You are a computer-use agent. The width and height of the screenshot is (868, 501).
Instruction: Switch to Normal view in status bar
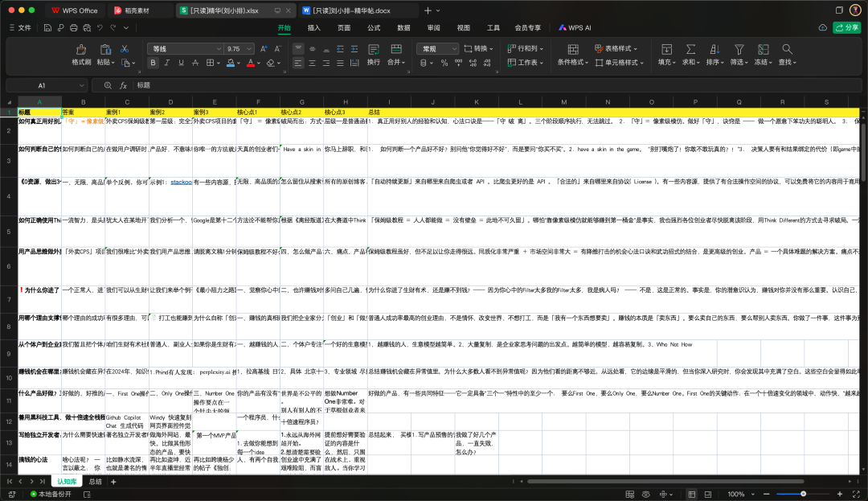(691, 494)
